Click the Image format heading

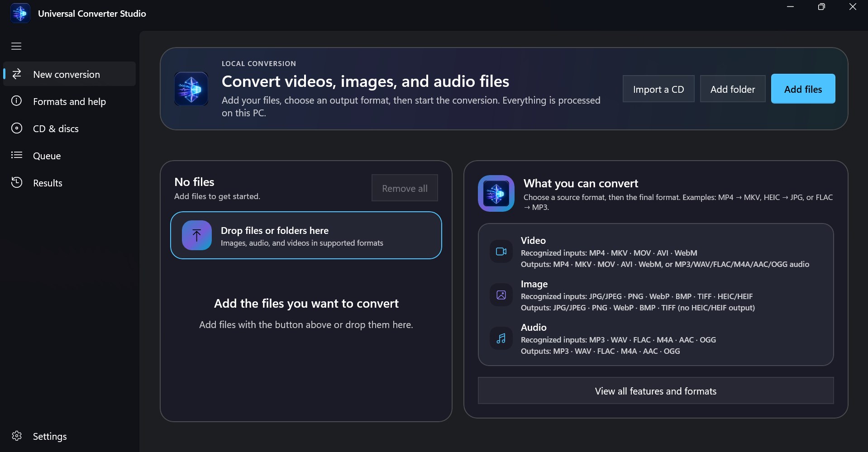(x=534, y=284)
